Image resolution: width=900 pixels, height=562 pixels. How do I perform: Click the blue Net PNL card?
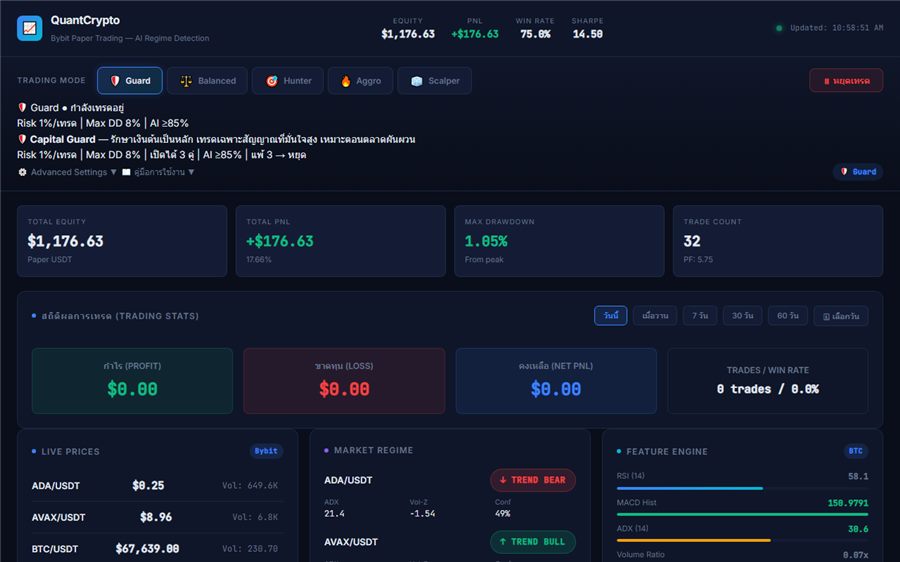(556, 381)
